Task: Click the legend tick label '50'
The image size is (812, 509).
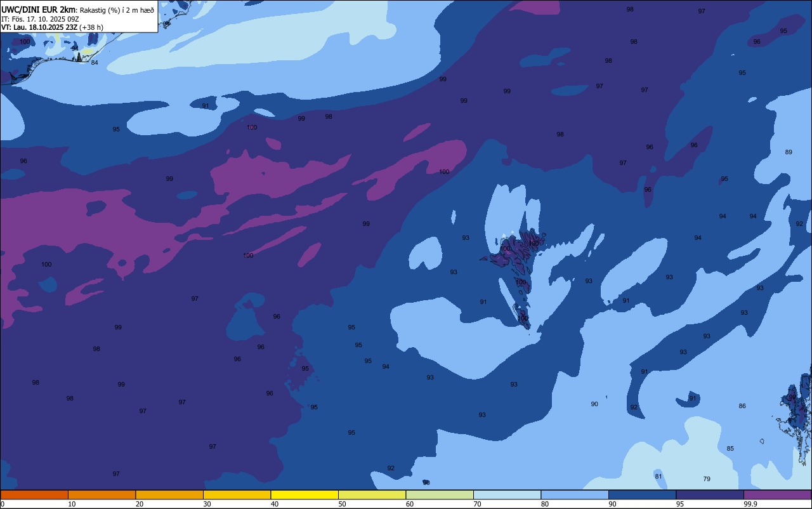Action: (x=342, y=504)
